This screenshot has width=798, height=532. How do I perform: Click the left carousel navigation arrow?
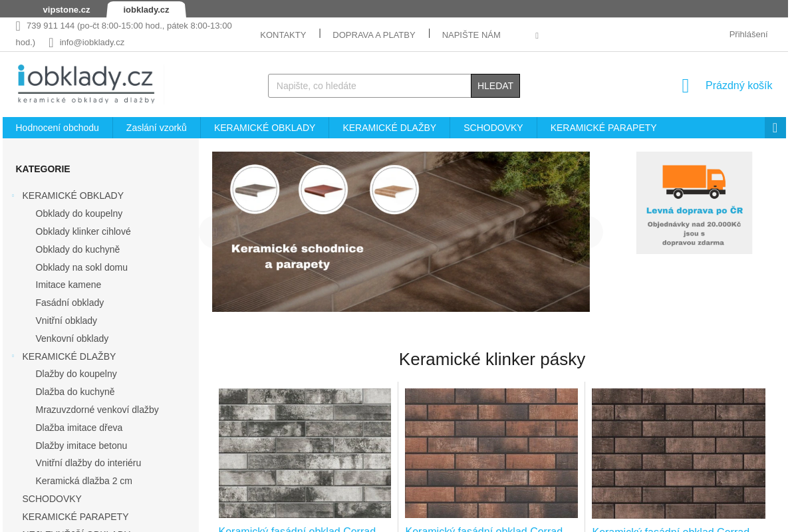pyautogui.click(x=208, y=232)
